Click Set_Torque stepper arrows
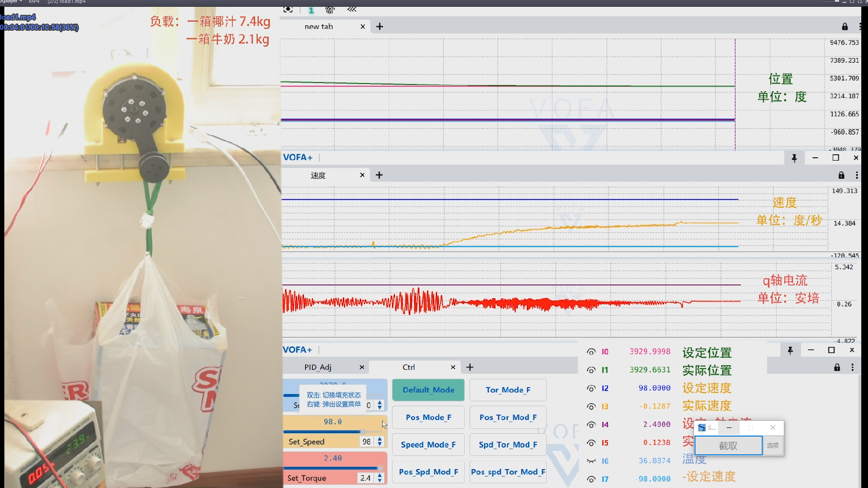This screenshot has width=868, height=488. tap(380, 478)
